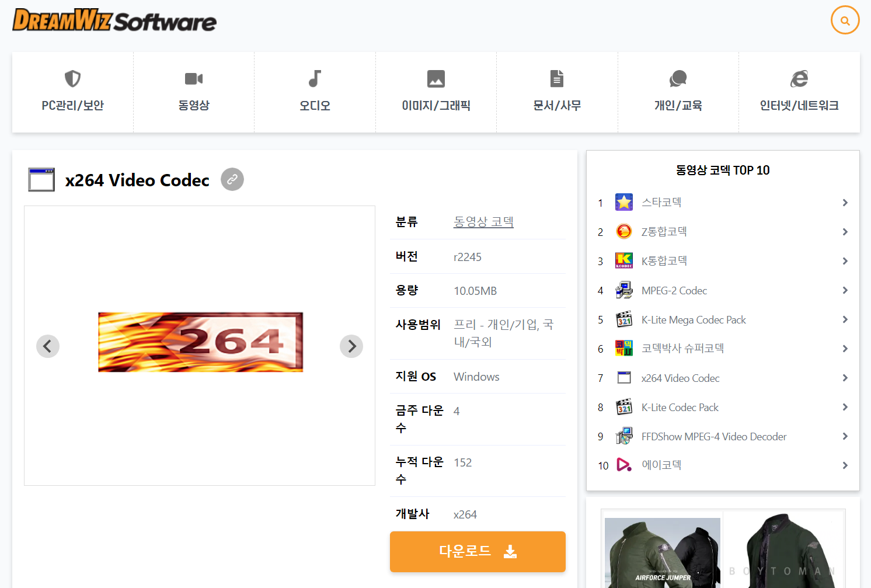This screenshot has height=588, width=871.
Task: Open 스타코덱 link in TOP 10
Action: (661, 203)
